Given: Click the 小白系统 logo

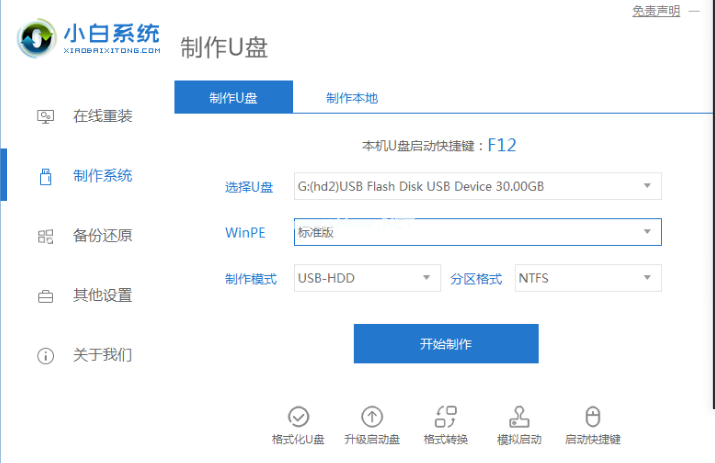Looking at the screenshot, I should [88, 37].
